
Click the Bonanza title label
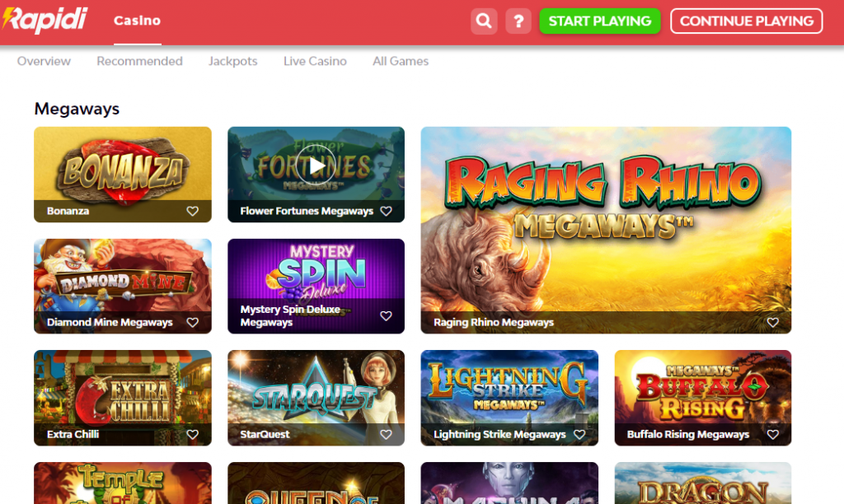point(68,211)
